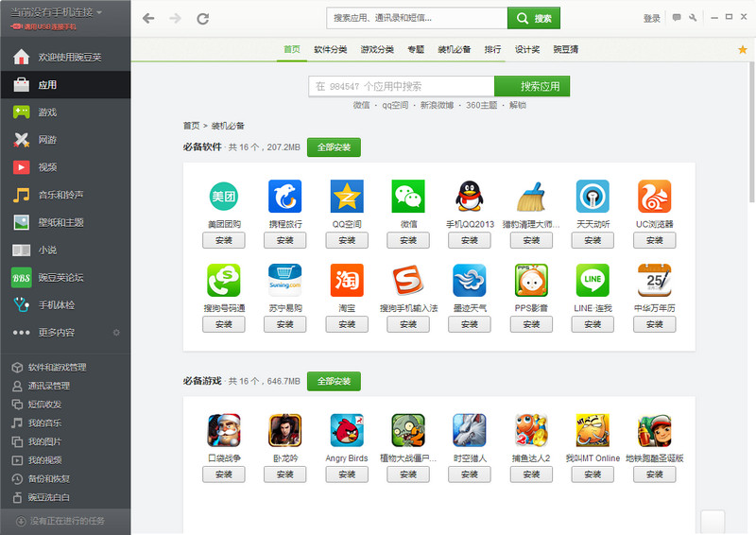The image size is (756, 535).
Task: Switch to the 软件分类 tab
Action: click(x=330, y=49)
